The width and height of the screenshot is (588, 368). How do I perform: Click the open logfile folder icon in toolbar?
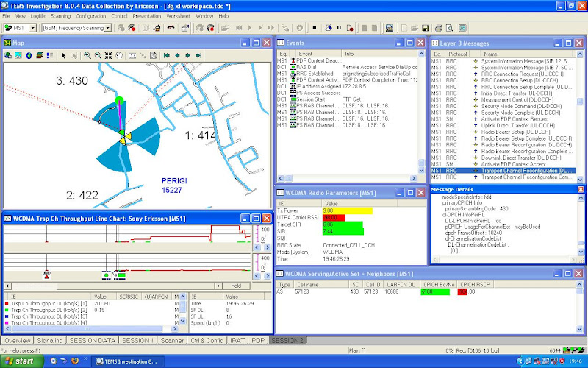tap(225, 28)
